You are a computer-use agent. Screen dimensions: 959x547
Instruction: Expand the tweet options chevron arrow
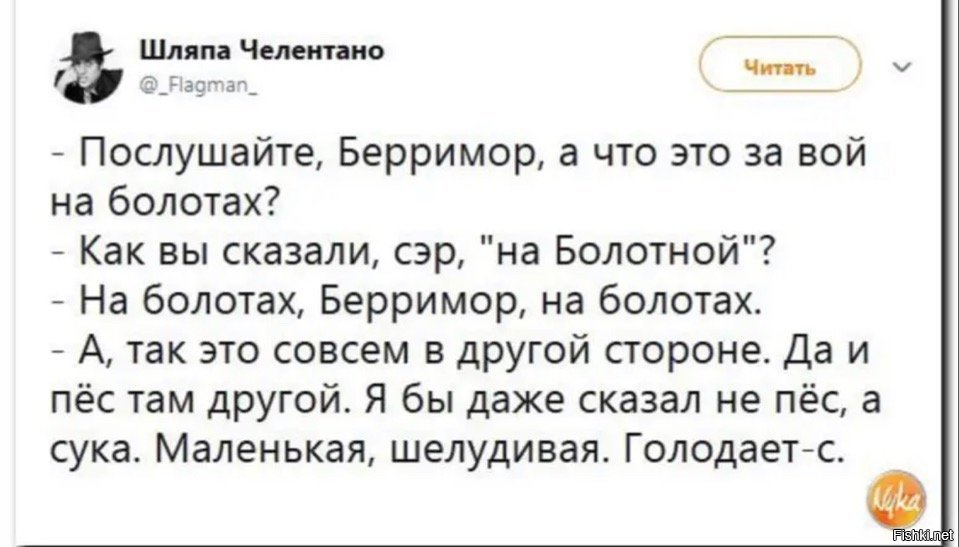pos(906,65)
